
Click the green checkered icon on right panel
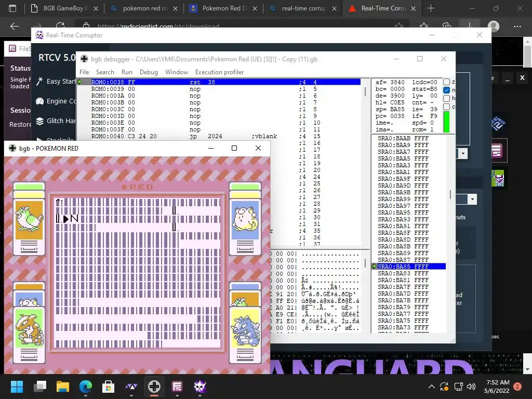point(498,179)
